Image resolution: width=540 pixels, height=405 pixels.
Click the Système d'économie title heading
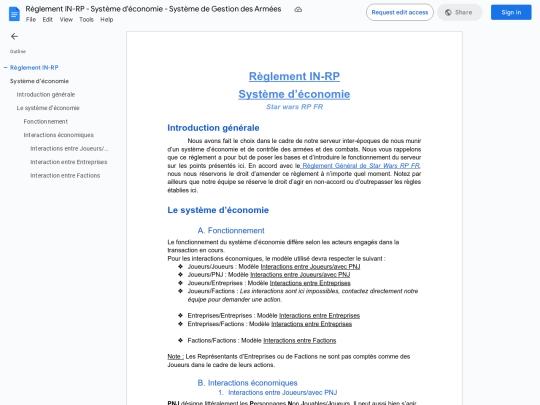pos(294,94)
